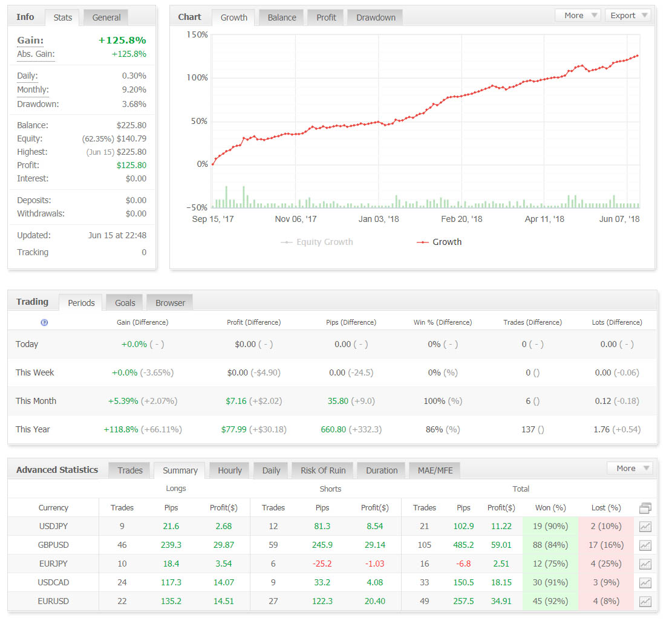Click the blue help question mark icon
This screenshot has height=621, width=672.
(x=44, y=322)
